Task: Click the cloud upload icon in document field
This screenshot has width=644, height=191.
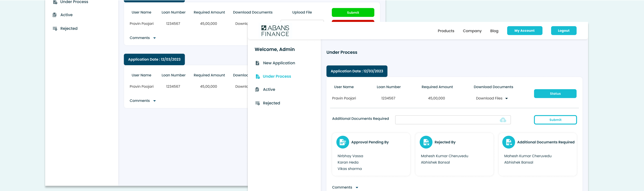Action: (x=503, y=120)
